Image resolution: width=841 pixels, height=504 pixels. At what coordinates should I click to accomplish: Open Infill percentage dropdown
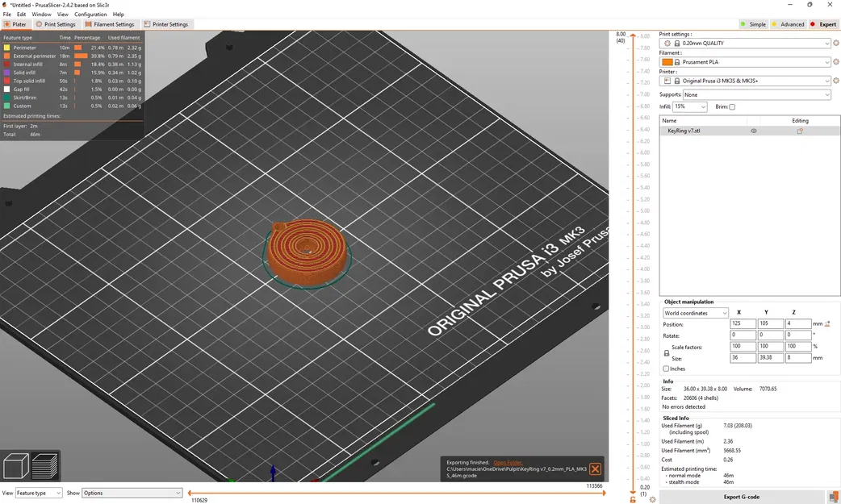tap(690, 106)
